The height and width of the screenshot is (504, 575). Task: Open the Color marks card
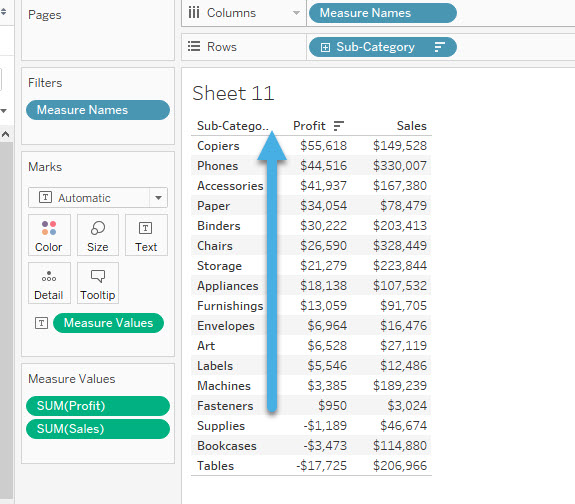point(49,235)
